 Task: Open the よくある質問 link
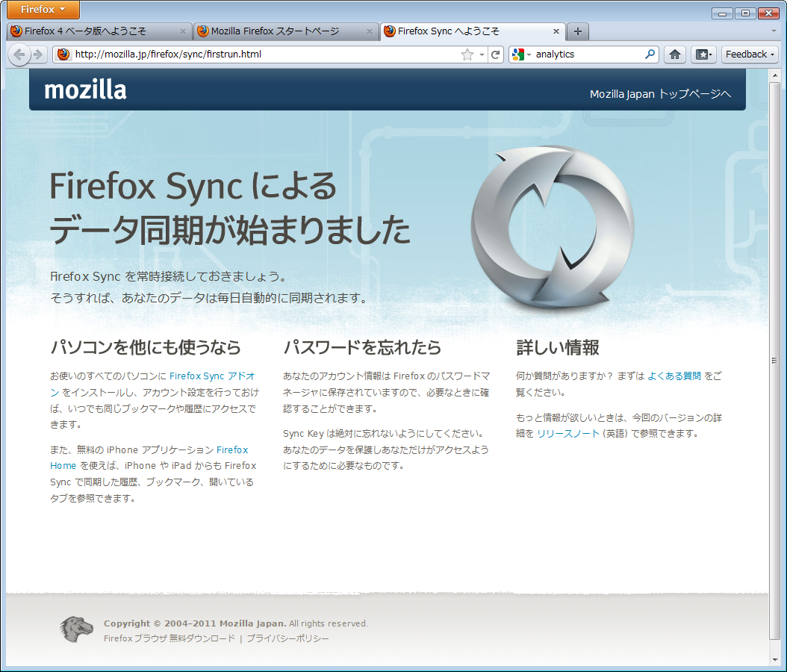tap(674, 376)
